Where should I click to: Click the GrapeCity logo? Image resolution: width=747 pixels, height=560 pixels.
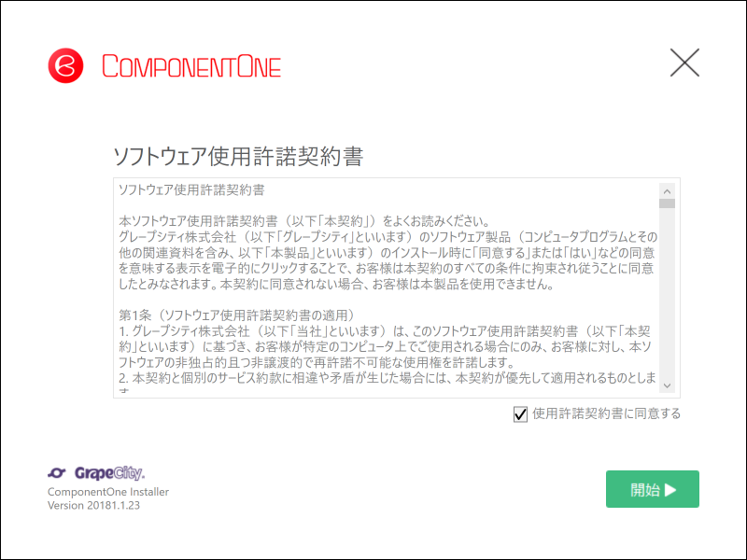point(96,473)
